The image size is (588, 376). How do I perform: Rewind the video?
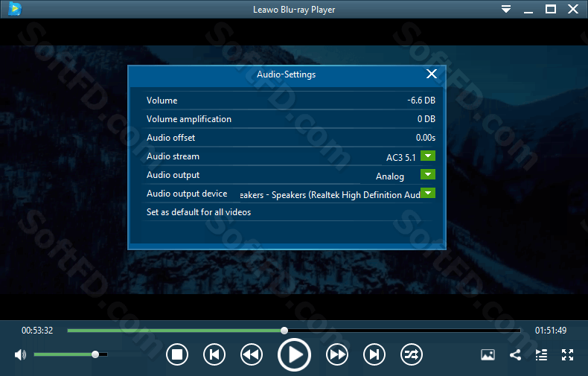point(252,354)
